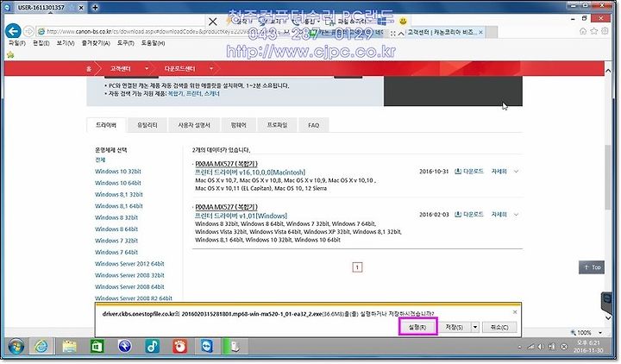Filter by Windows 10 64bit
This screenshot has width=621, height=364.
pos(118,183)
